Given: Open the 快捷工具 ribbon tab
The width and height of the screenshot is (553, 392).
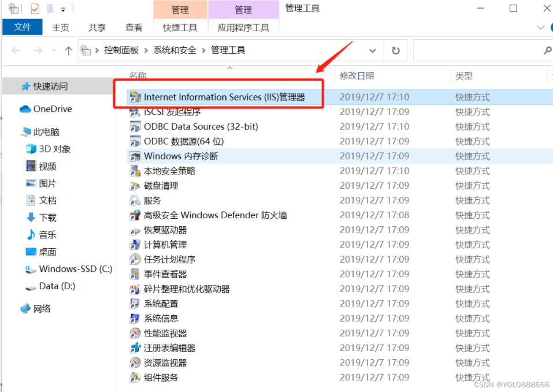Looking at the screenshot, I should pyautogui.click(x=180, y=28).
